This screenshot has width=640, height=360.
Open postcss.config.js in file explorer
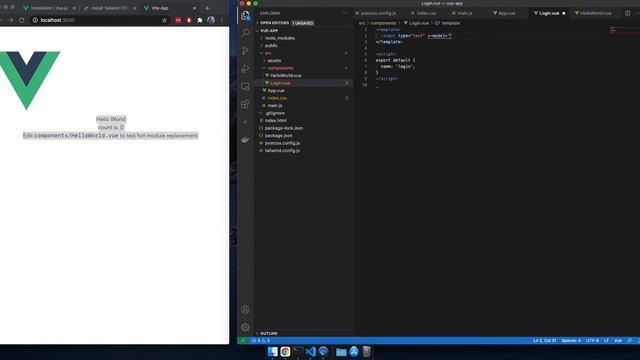(x=282, y=143)
